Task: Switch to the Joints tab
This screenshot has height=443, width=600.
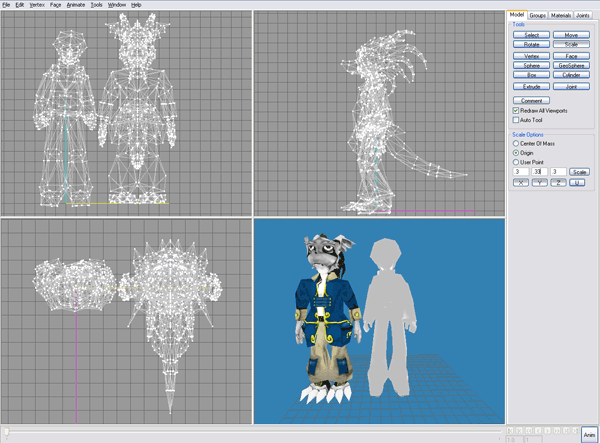Action: [x=583, y=15]
